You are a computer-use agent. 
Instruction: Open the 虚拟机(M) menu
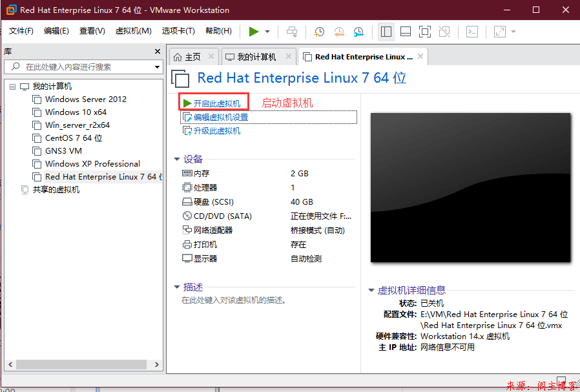click(134, 31)
